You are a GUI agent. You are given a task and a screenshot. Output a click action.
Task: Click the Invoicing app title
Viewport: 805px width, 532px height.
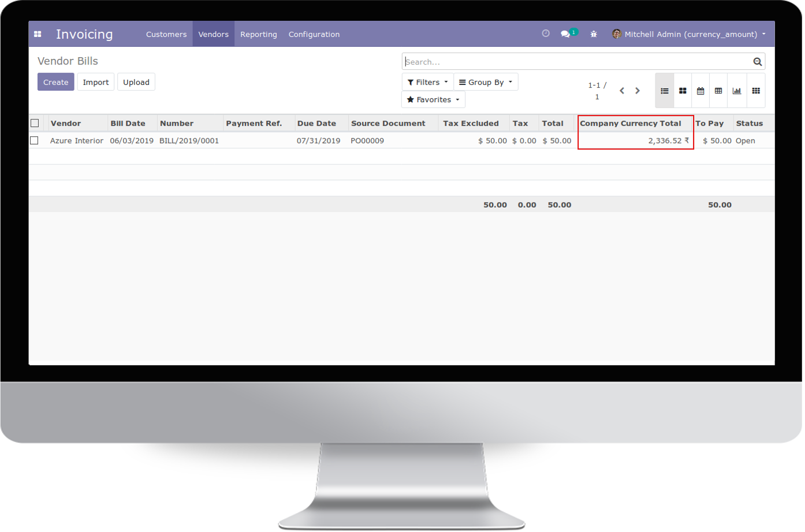click(85, 34)
